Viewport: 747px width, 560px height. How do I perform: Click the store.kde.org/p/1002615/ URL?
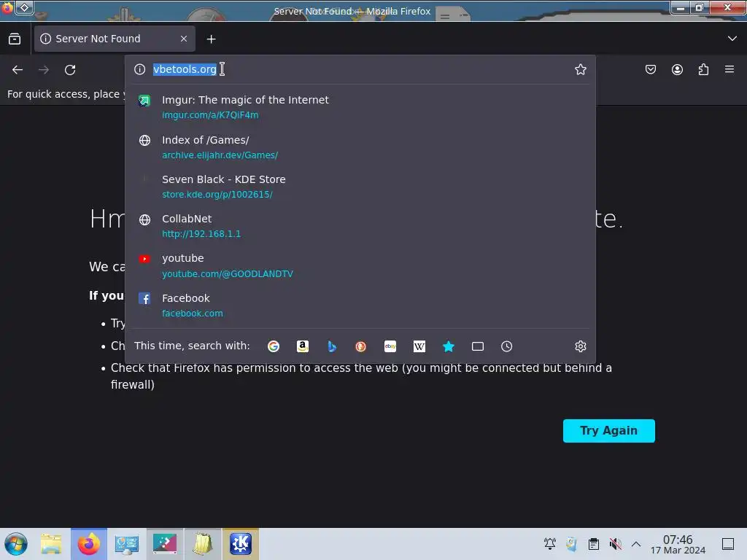tap(217, 195)
